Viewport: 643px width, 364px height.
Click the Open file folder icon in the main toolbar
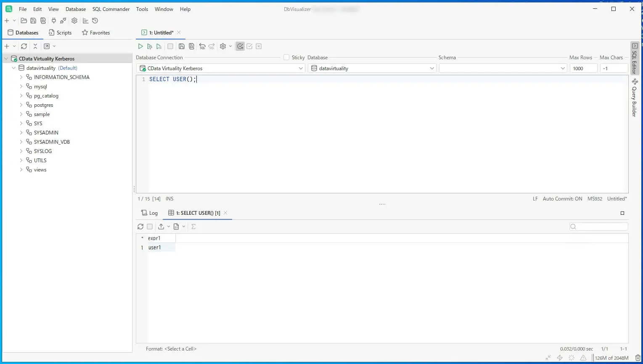point(24,21)
